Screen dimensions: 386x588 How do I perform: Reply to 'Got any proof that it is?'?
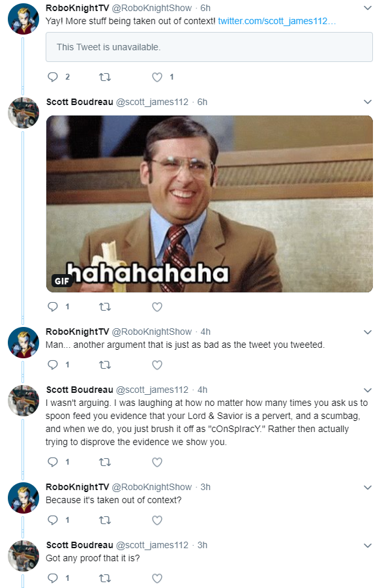[x=53, y=578]
